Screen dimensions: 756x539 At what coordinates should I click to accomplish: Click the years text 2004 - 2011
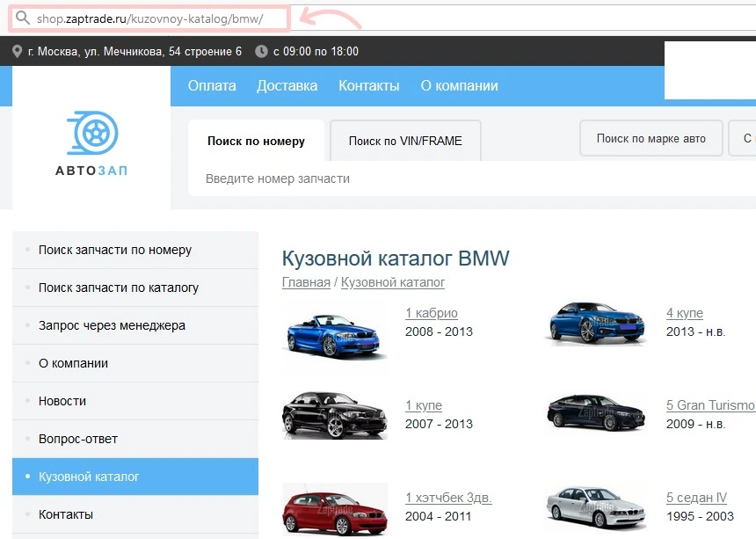coord(439,516)
